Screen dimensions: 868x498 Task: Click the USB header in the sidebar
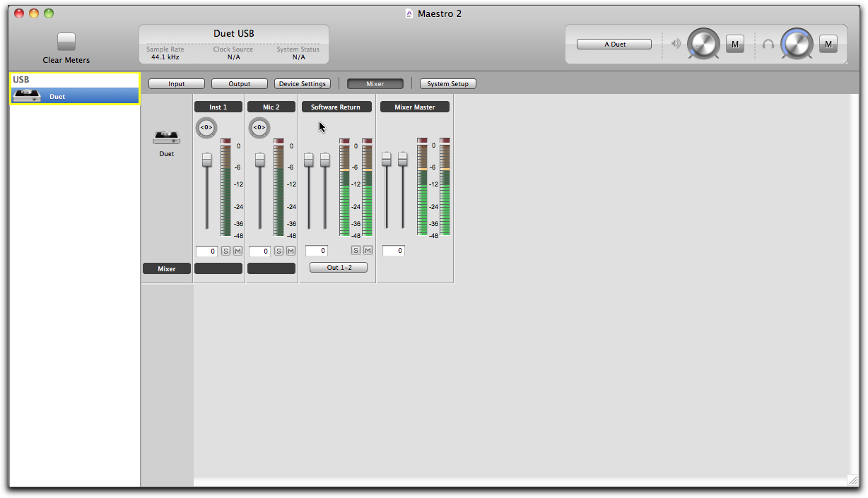20,80
